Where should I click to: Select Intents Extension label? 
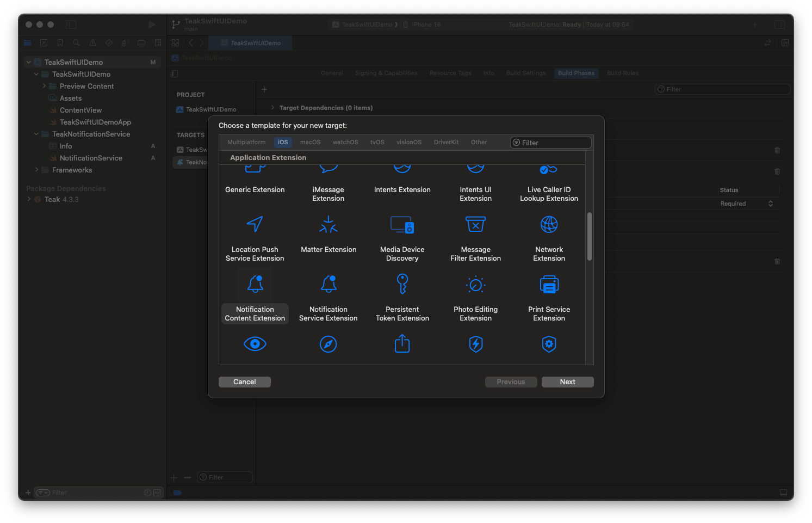click(x=402, y=189)
